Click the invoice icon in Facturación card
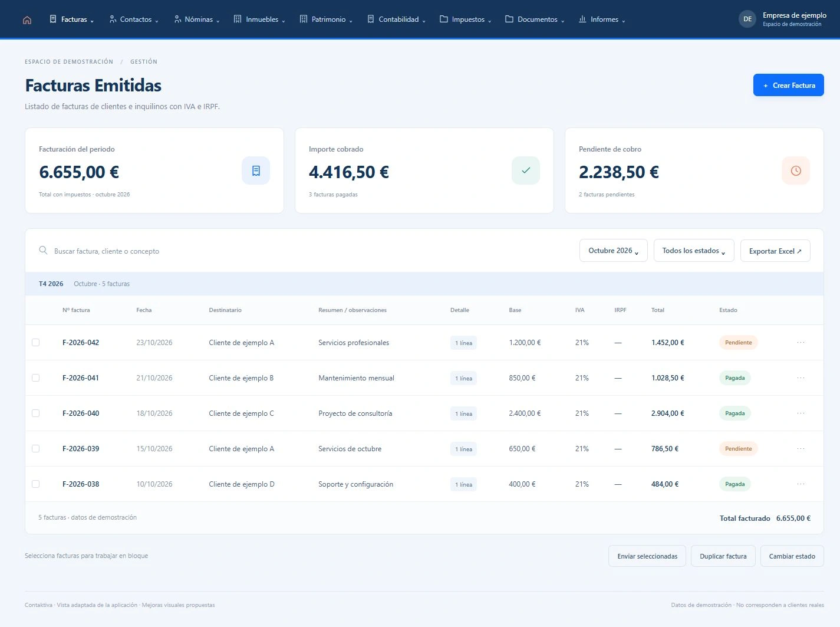 point(256,170)
